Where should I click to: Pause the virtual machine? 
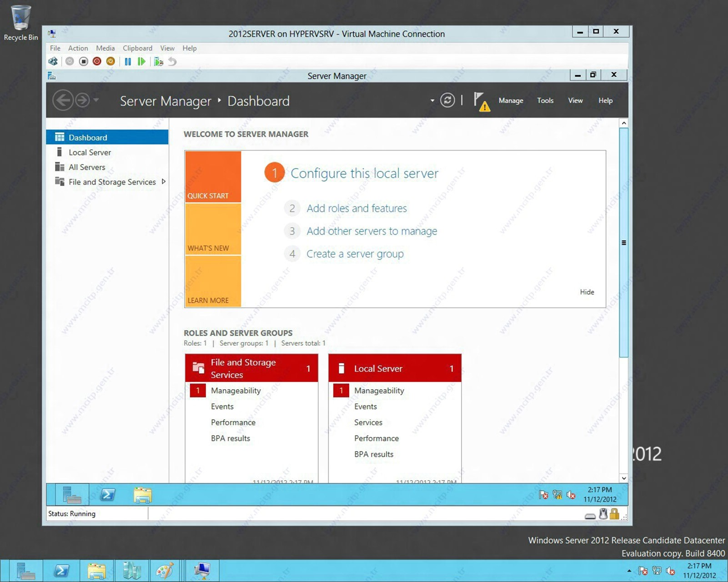[x=128, y=61]
